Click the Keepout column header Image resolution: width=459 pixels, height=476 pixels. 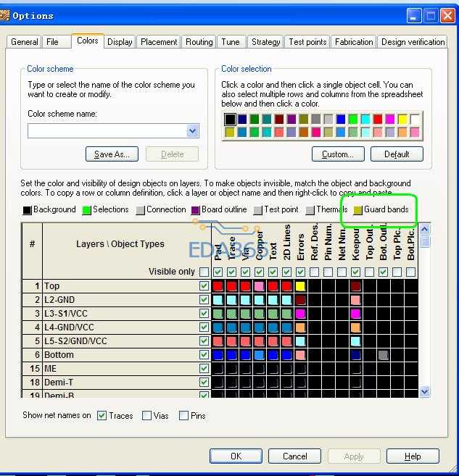coord(355,244)
